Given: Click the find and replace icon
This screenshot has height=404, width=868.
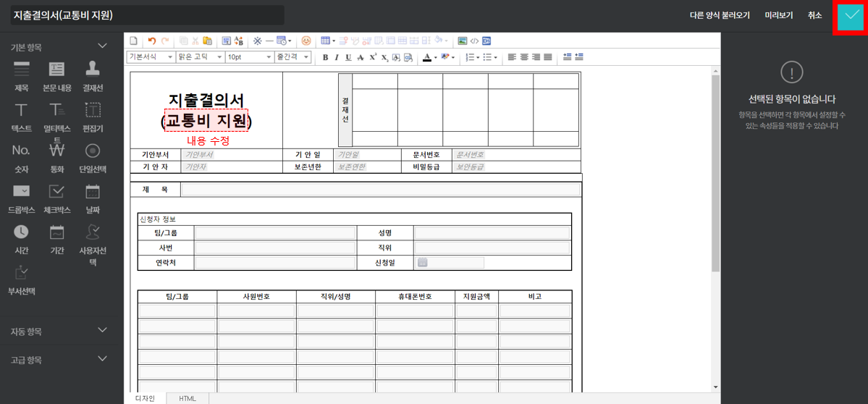Looking at the screenshot, I should [x=239, y=41].
